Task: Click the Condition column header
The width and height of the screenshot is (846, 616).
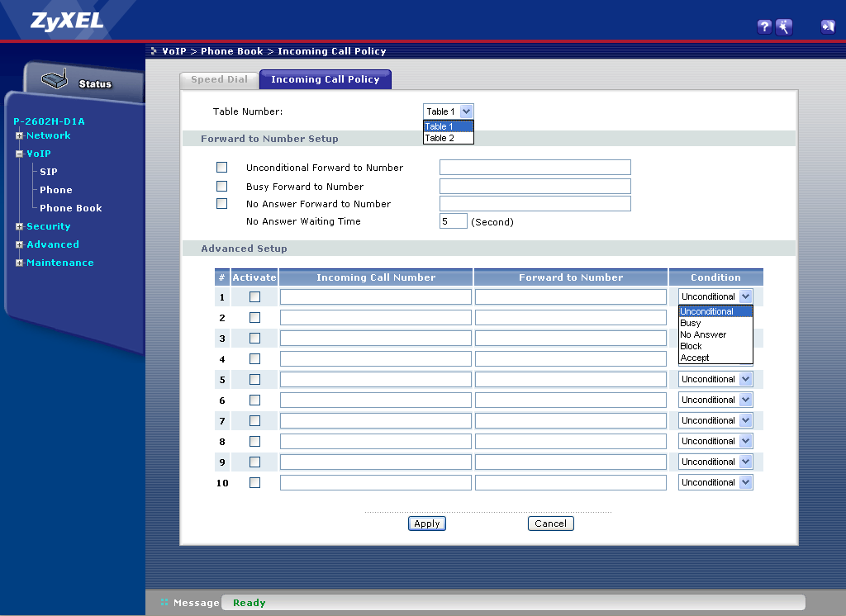Action: pos(716,277)
